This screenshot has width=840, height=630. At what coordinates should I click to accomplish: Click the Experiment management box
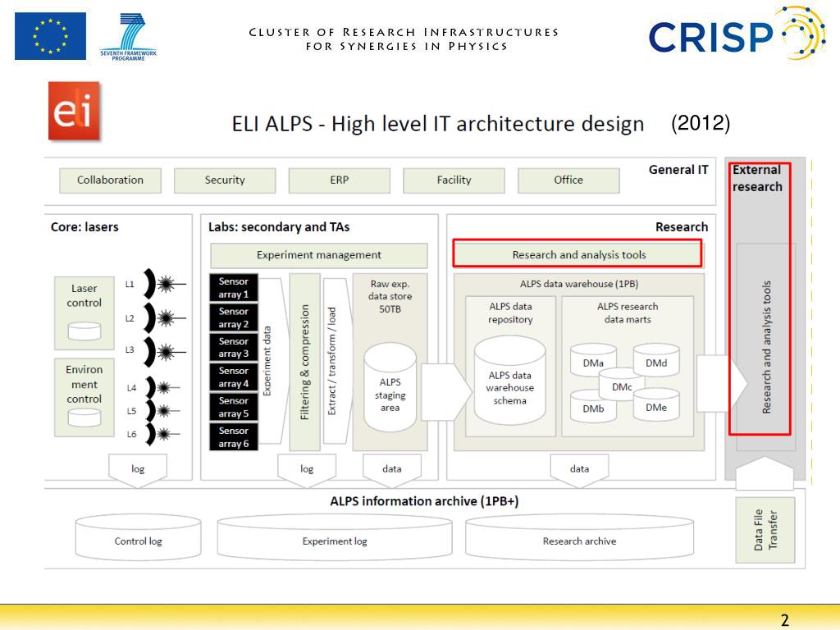click(319, 256)
